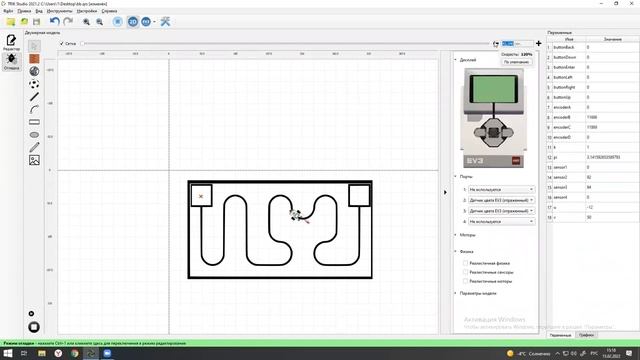Select the ball object tool
The width and height of the screenshot is (640, 360).
[x=34, y=84]
